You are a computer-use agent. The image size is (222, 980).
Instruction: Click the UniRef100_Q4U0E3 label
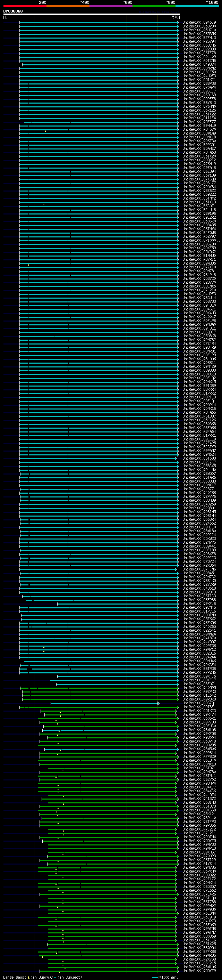199,76
